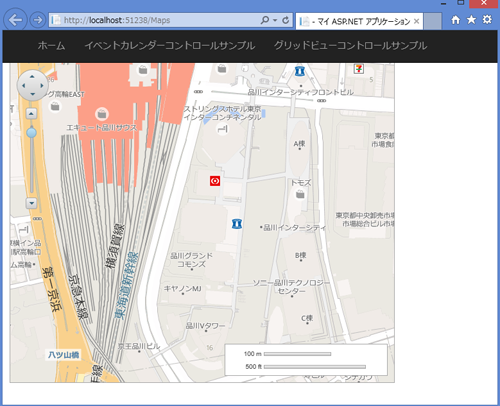Screen dimensions: 500x406
Task: Close the browser window with the red X
Action: pos(484,3)
